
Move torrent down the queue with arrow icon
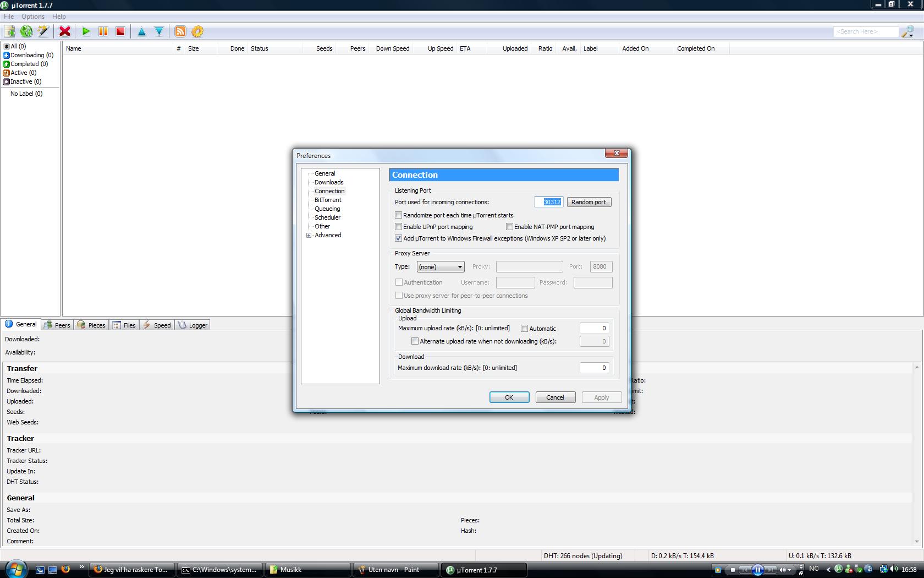pyautogui.click(x=159, y=31)
